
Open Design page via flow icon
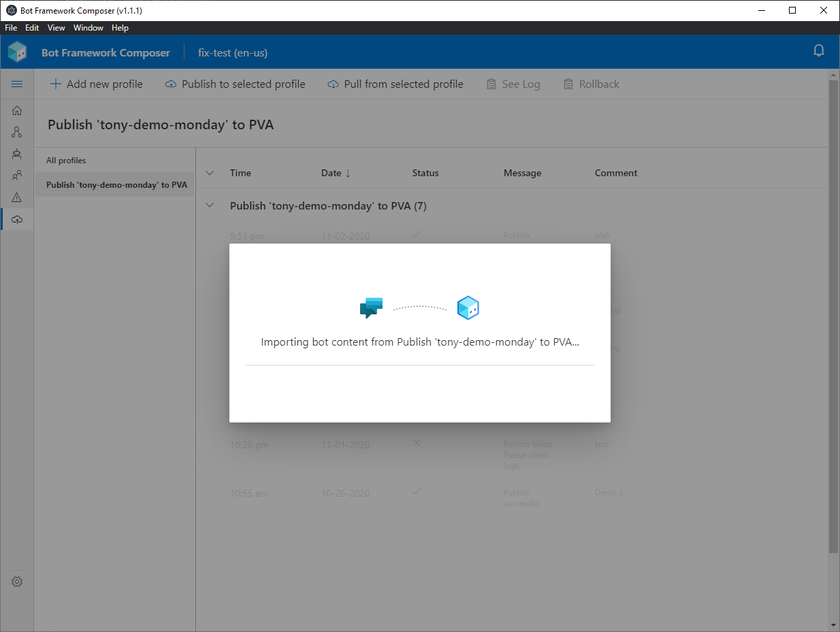pyautogui.click(x=17, y=132)
